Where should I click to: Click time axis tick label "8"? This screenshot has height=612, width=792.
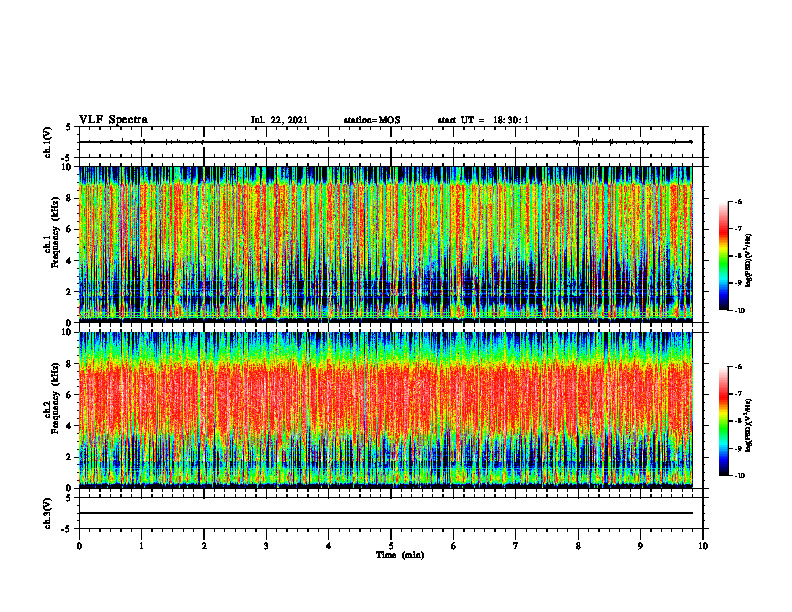pos(578,546)
